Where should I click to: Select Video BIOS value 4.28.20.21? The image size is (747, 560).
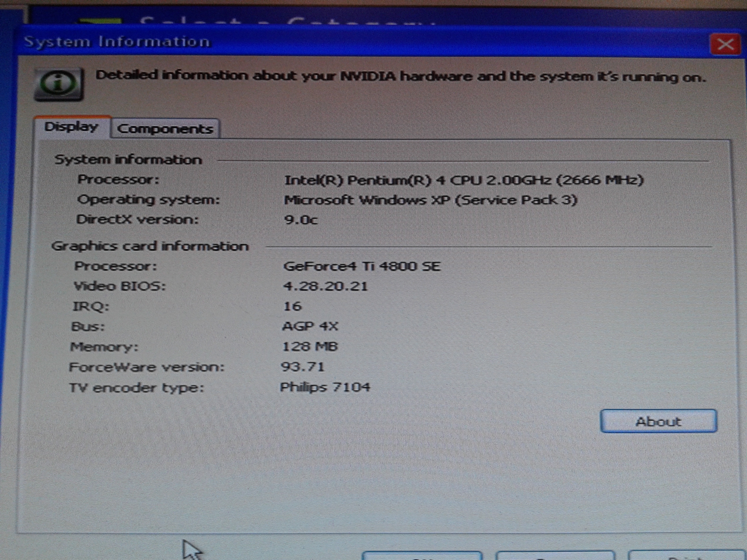coord(325,286)
